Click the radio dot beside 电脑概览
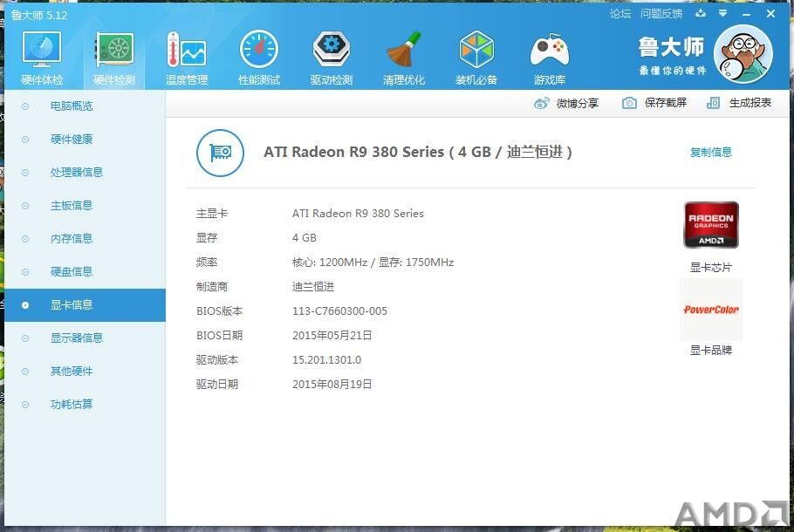The image size is (794, 532). pyautogui.click(x=25, y=106)
